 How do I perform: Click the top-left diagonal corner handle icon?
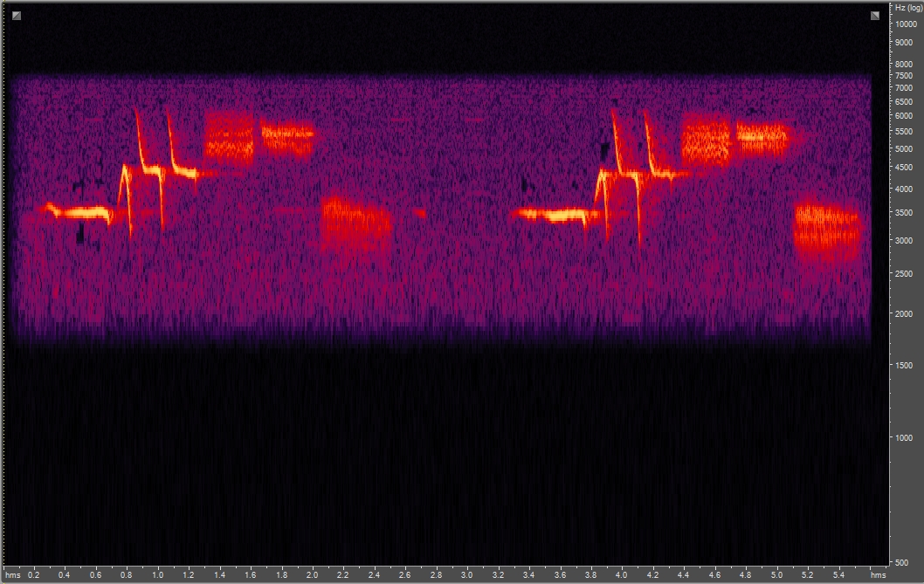tap(18, 14)
